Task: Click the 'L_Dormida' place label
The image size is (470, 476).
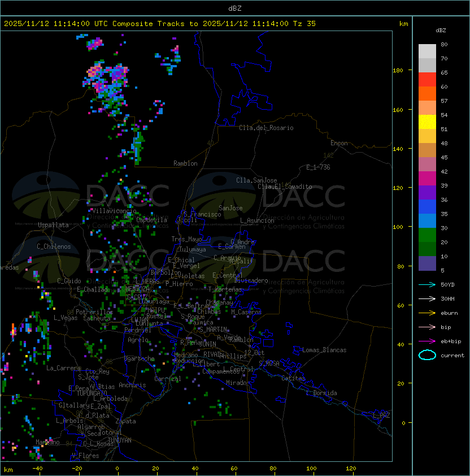Action: (x=321, y=393)
